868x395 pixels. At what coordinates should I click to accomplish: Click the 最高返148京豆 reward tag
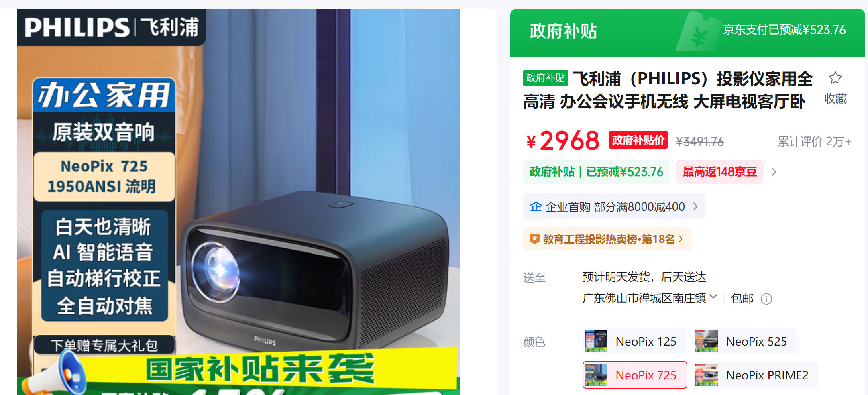pos(719,172)
